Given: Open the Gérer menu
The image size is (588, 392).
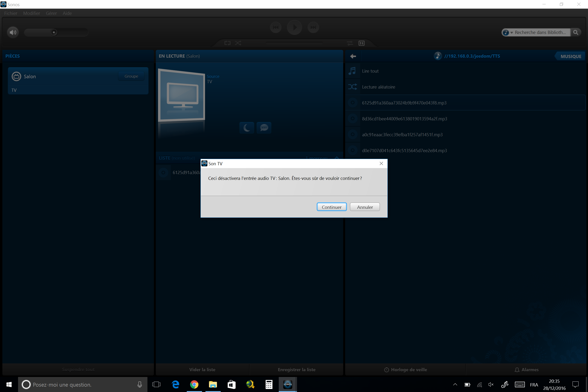Looking at the screenshot, I should 51,13.
